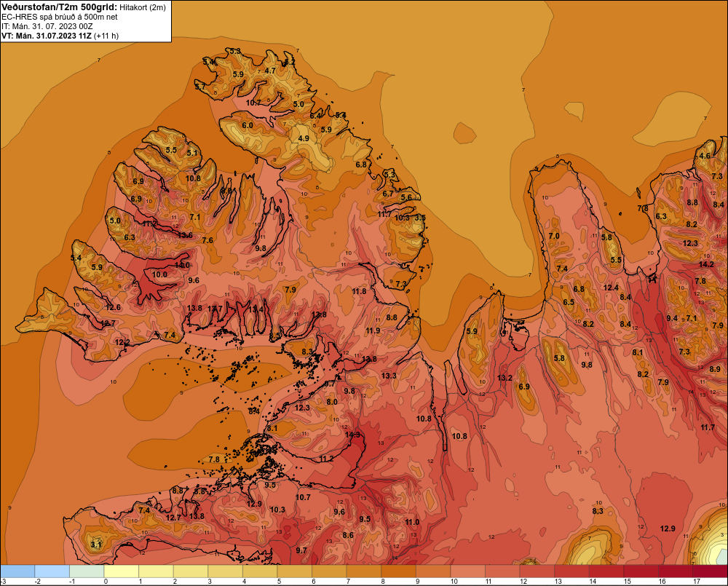The image size is (728, 586).
Task: Click the 13.2 temperature value
Action: (505, 378)
